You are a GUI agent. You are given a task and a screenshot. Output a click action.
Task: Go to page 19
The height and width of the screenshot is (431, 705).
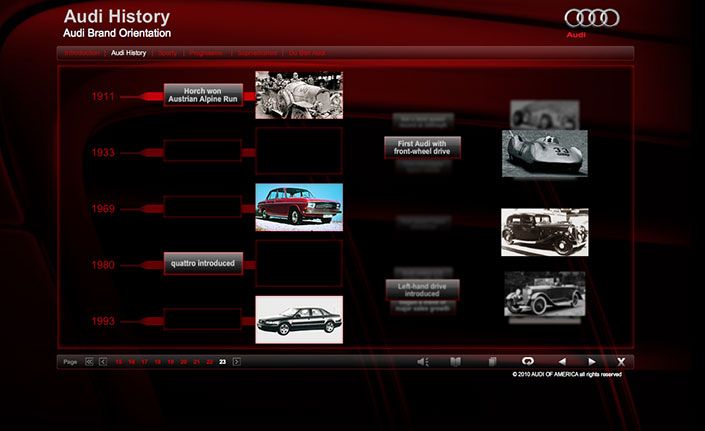click(171, 362)
